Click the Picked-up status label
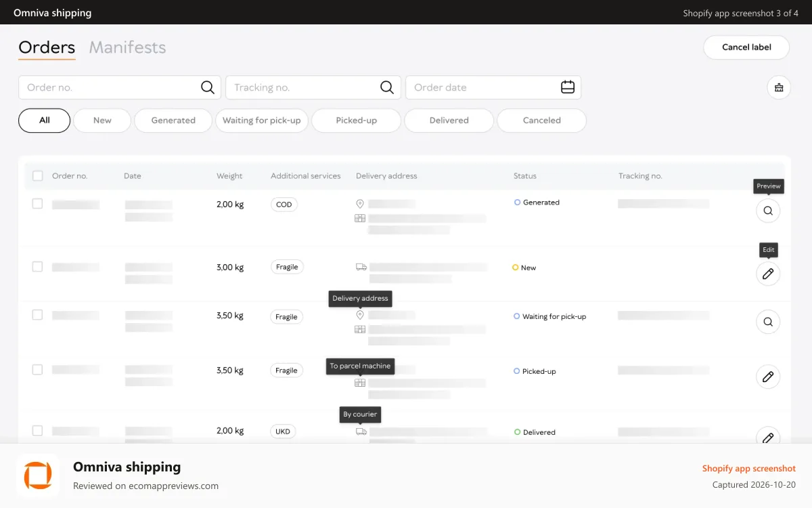 pos(539,372)
